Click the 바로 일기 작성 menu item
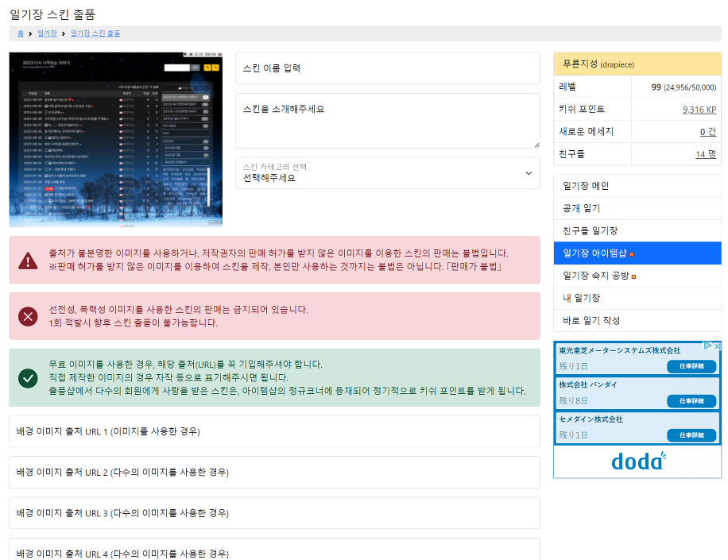Image resolution: width=728 pixels, height=560 pixels. 637,320
